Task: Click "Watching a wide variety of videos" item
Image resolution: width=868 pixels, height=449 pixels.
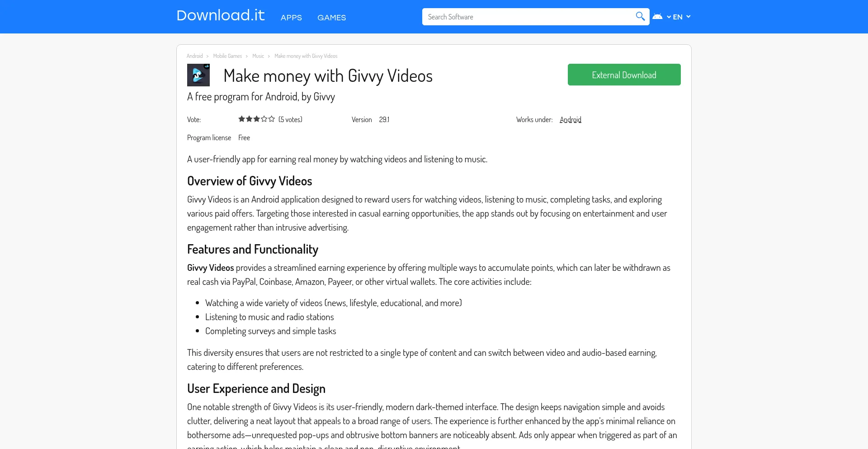Action: 334,303
